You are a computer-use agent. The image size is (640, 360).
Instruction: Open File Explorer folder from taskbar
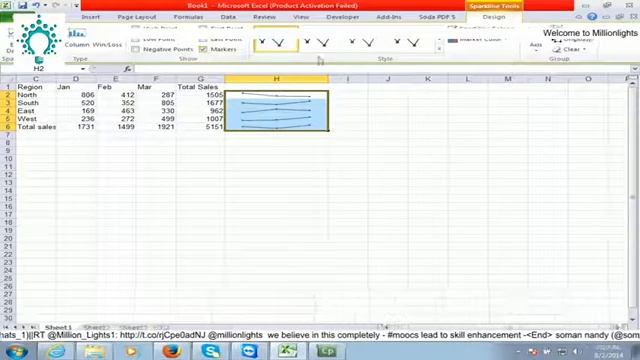(94, 351)
